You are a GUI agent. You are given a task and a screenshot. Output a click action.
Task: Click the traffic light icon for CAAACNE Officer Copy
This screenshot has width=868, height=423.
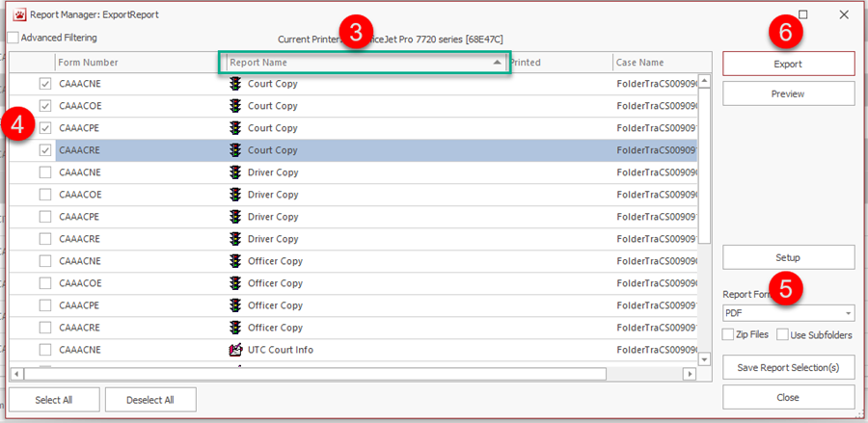[235, 261]
